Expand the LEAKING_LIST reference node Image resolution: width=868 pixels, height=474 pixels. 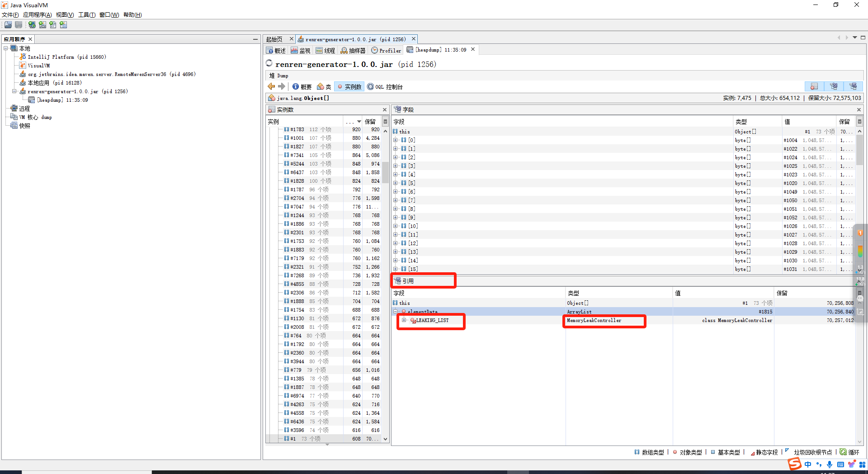404,320
